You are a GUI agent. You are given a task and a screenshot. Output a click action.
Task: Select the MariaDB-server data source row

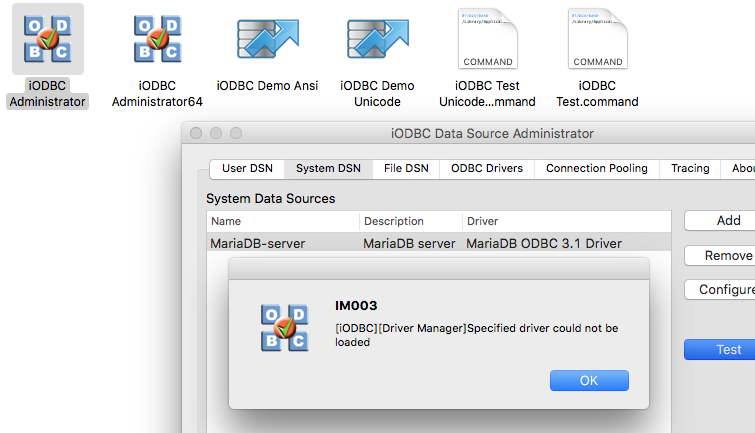[x=439, y=243]
